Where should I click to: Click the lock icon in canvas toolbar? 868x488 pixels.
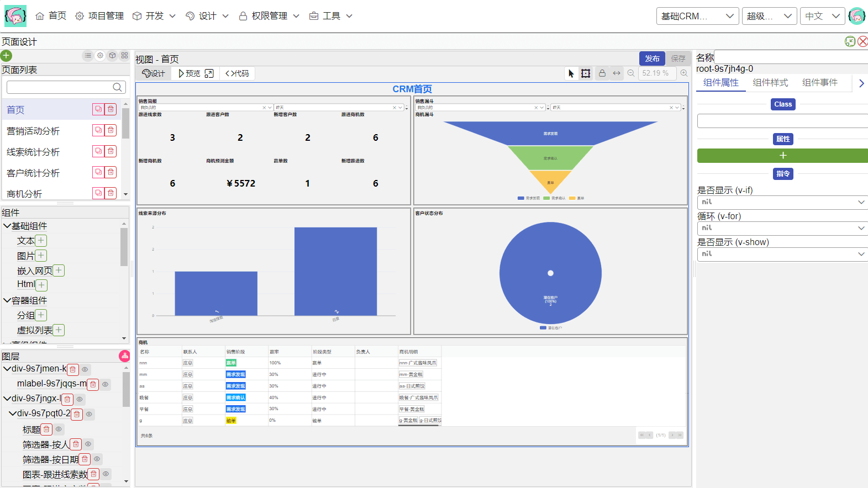[602, 73]
